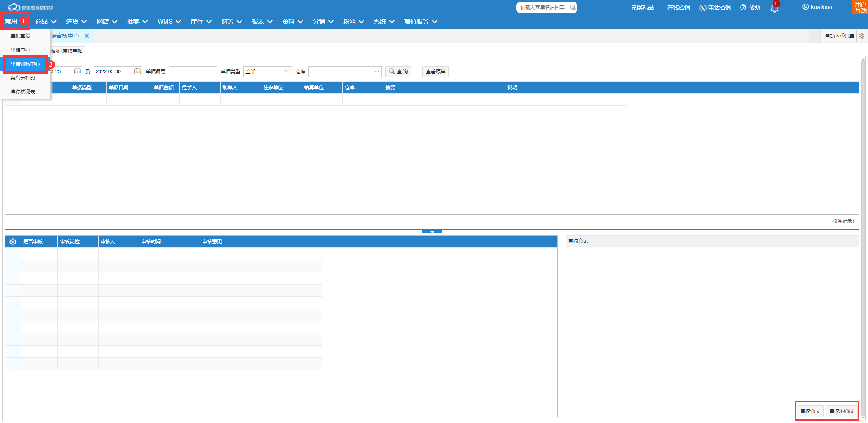Expand the 单据类型 dropdown
868x423 pixels.
click(287, 71)
